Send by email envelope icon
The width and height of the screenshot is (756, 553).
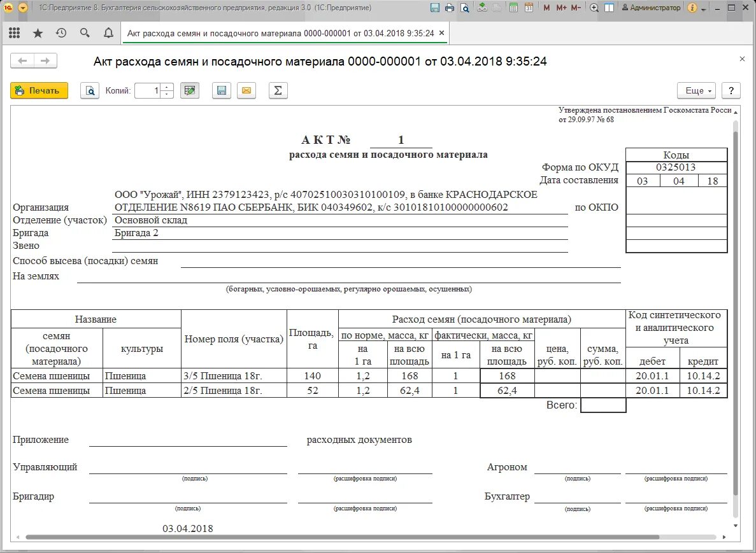point(246,90)
